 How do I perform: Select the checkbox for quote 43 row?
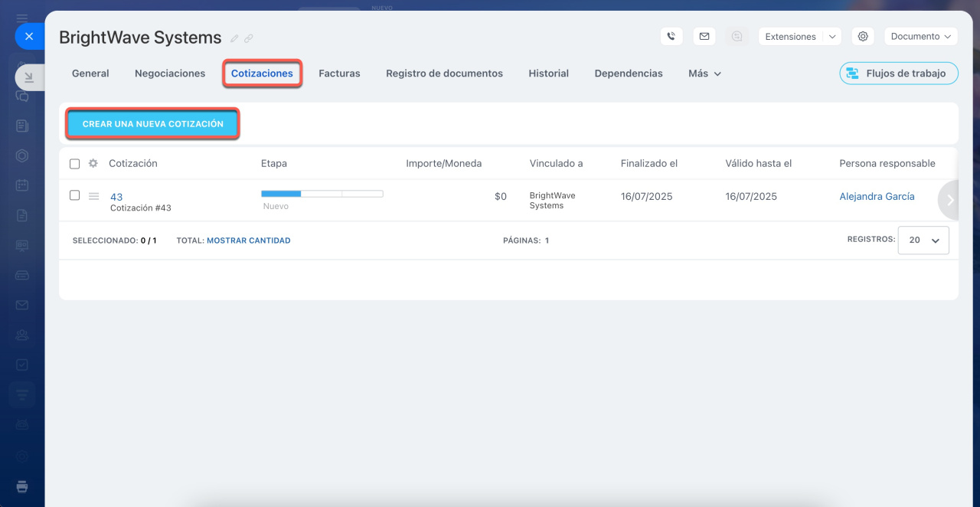74,195
